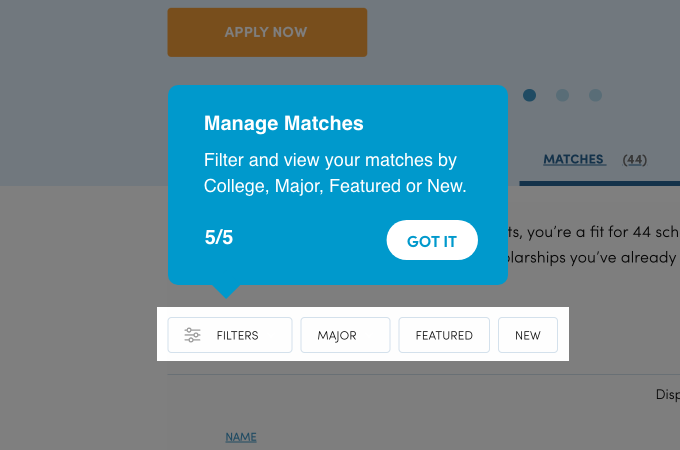Click the (44) match count label
Screen dimensions: 680x450
point(634,159)
